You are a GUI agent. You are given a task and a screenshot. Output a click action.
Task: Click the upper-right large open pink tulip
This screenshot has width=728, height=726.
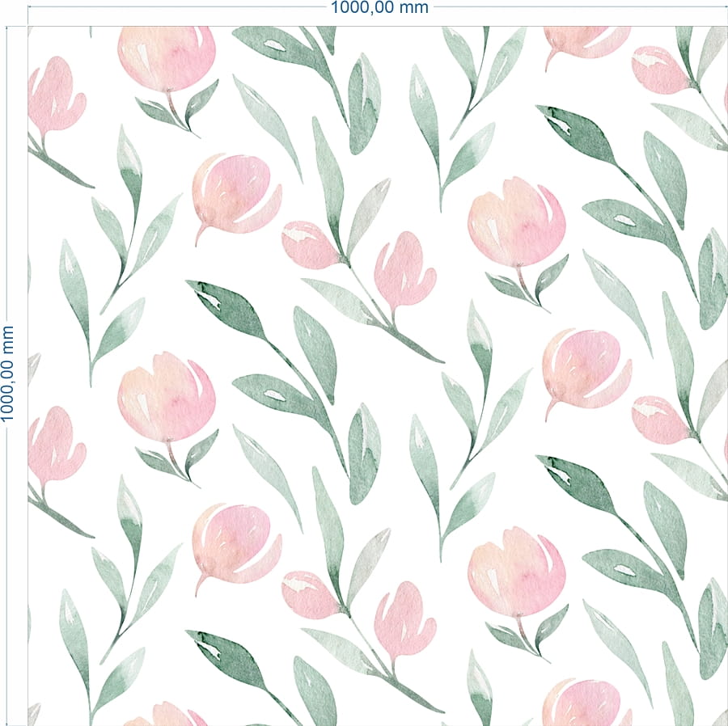pos(517,222)
